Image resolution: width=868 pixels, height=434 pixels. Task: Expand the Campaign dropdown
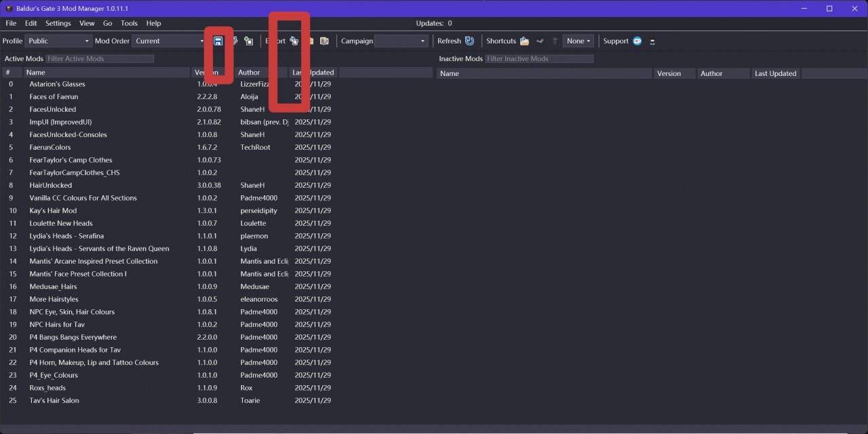coord(401,41)
